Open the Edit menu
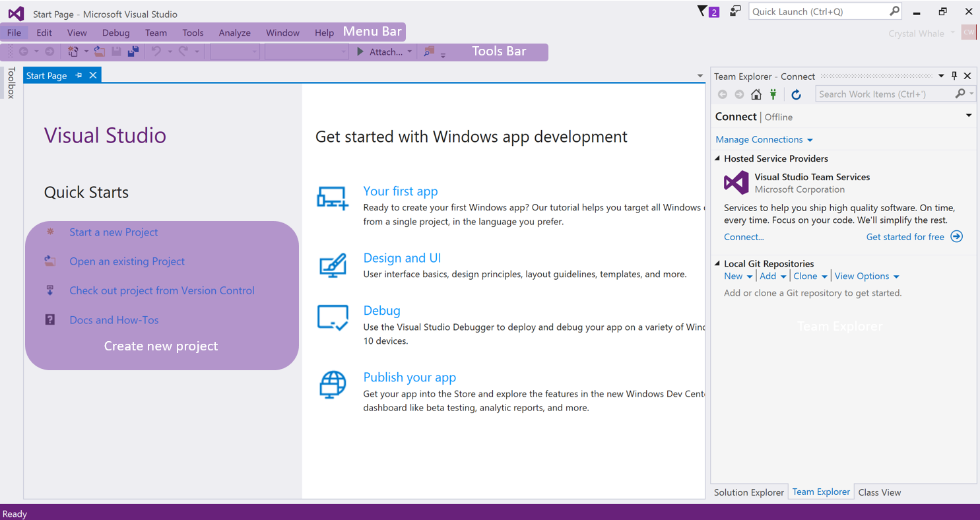The width and height of the screenshot is (980, 520). [44, 32]
